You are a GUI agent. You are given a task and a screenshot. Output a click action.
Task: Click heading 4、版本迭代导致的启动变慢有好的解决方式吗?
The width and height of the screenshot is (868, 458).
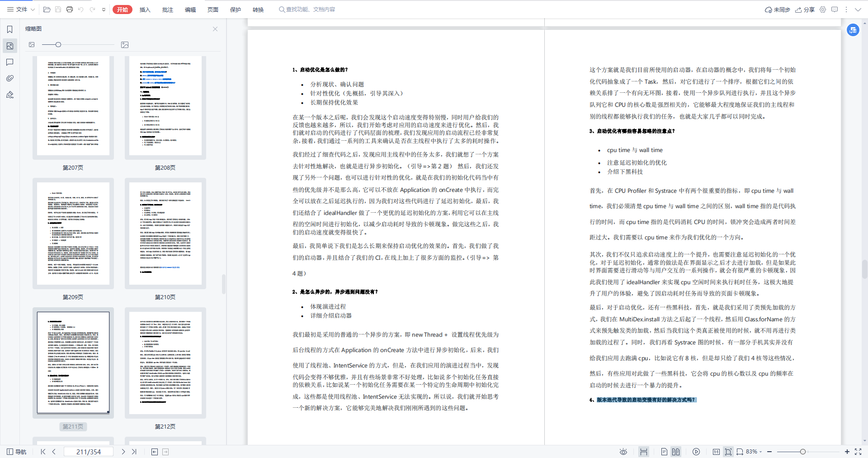pos(642,400)
